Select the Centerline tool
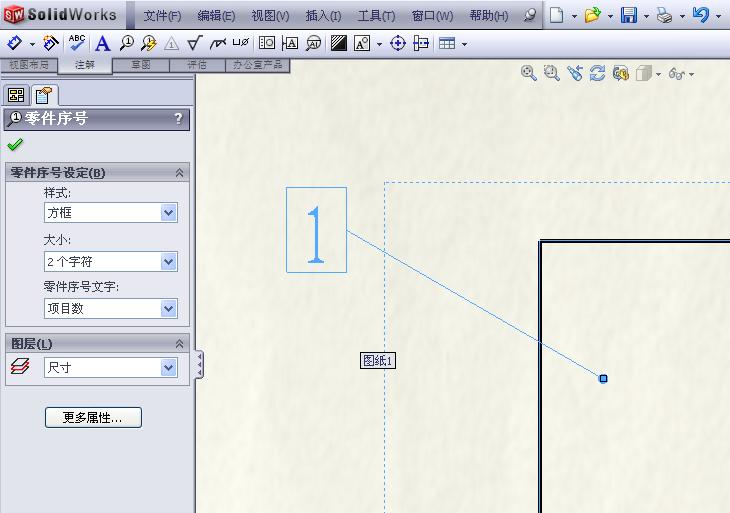This screenshot has width=730, height=513. (421, 43)
